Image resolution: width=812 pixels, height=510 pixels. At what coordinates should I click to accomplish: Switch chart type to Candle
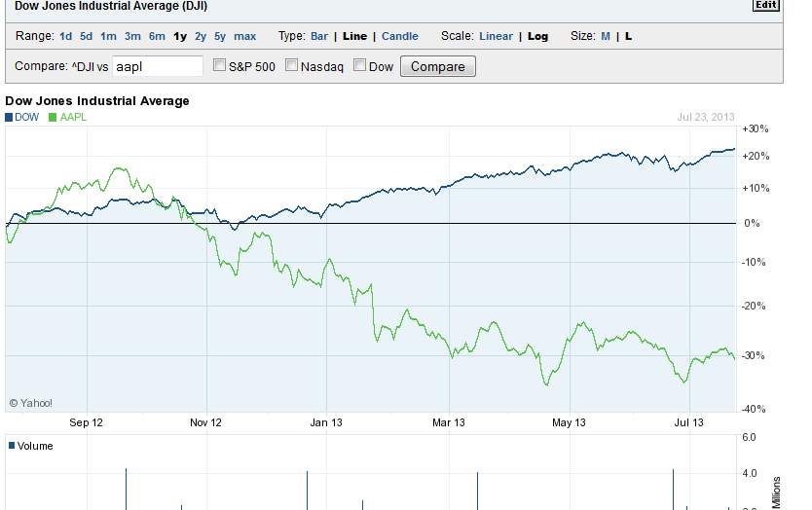[400, 36]
